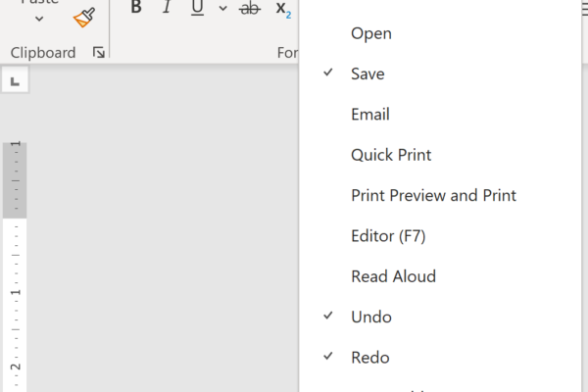Add Editor (F7) to toolbar
The height and width of the screenshot is (392, 588).
click(440, 235)
